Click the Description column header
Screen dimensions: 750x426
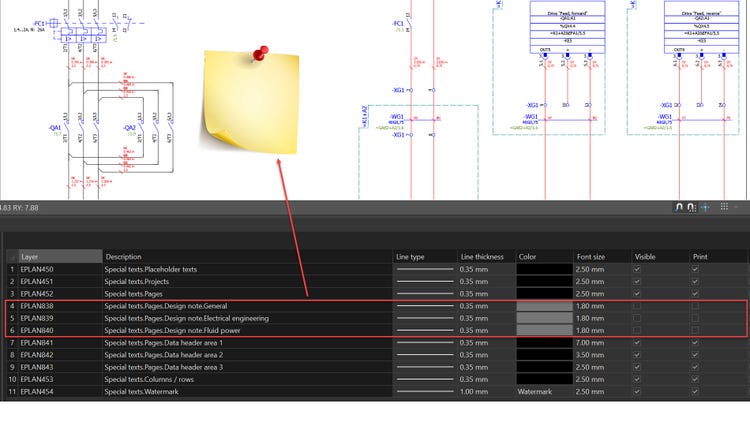247,257
